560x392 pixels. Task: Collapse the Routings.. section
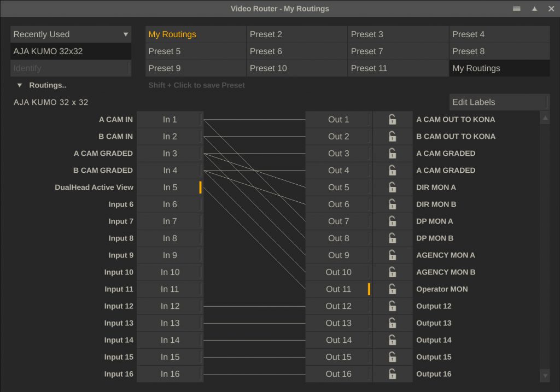pos(20,85)
